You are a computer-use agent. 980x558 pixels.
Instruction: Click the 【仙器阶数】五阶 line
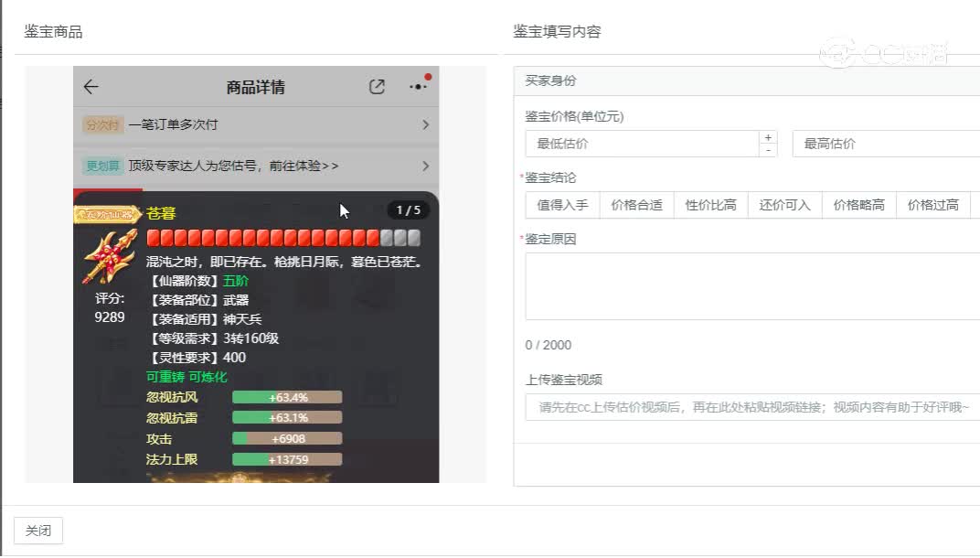coord(197,281)
